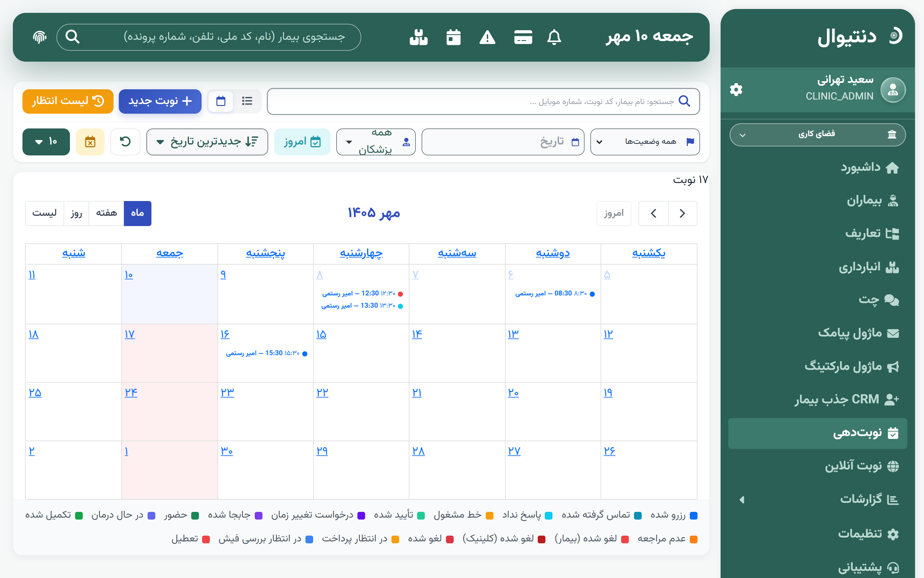This screenshot has width=924, height=578.
Task: Switch to list view icon toggle
Action: [247, 101]
